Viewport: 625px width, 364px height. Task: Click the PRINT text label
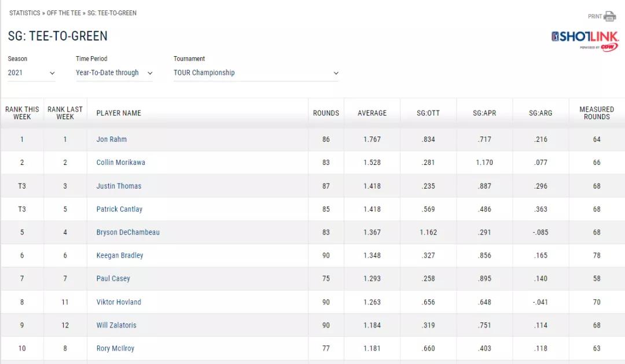coord(595,16)
